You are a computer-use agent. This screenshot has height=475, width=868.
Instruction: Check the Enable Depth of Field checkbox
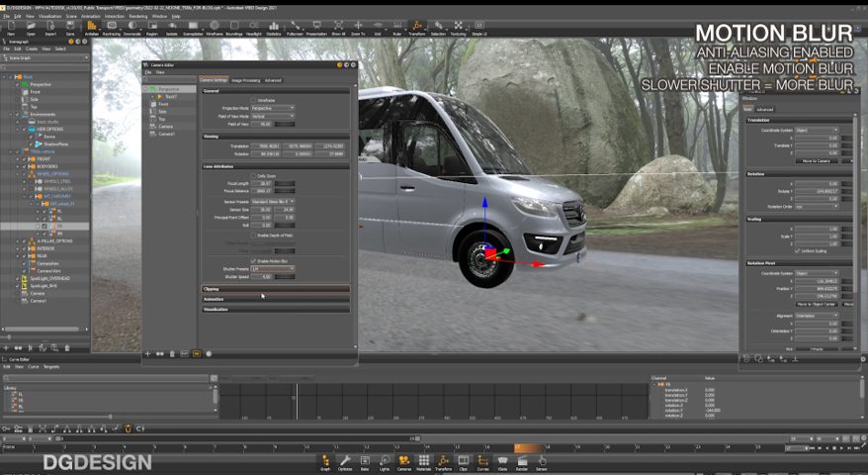[253, 236]
